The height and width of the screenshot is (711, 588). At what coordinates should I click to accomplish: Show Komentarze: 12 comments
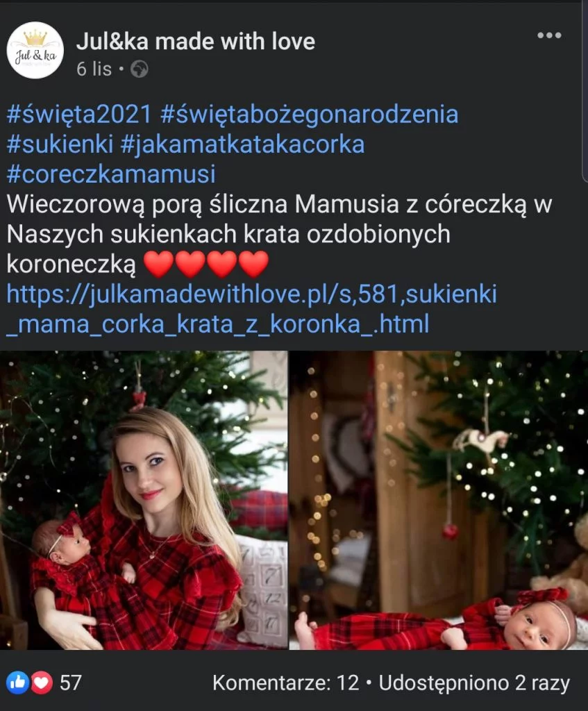pos(285,683)
